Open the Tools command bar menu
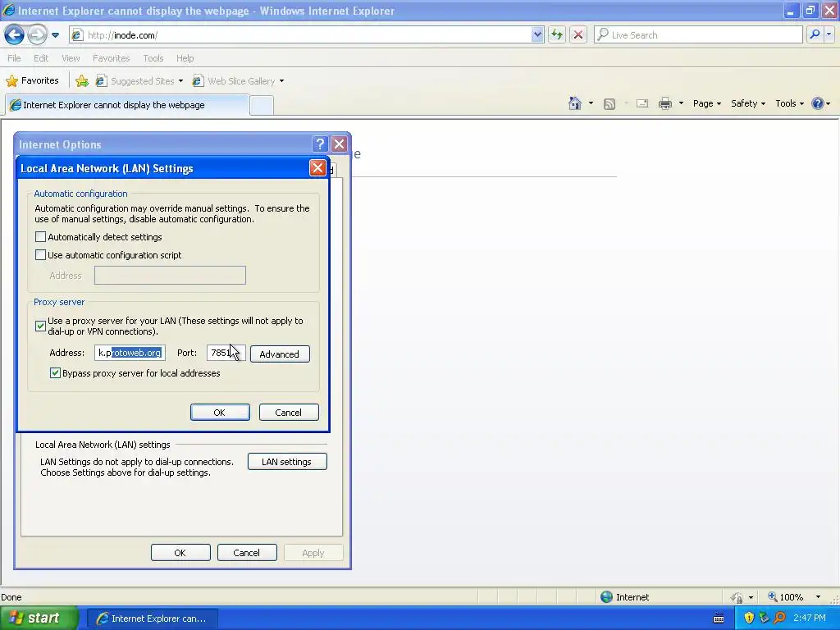840x630 pixels. point(789,103)
